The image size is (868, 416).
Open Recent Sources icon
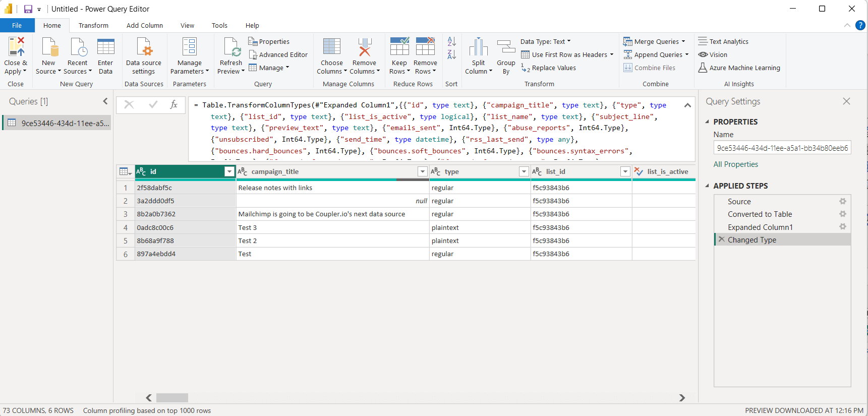pyautogui.click(x=78, y=46)
